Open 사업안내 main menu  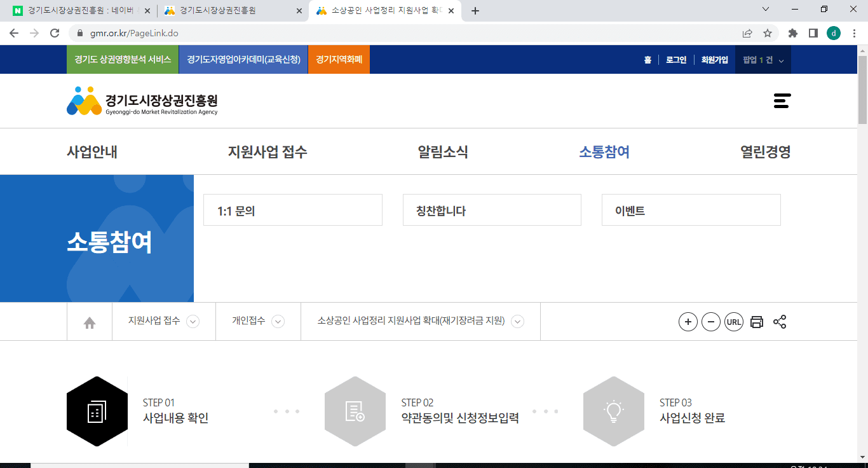click(92, 152)
